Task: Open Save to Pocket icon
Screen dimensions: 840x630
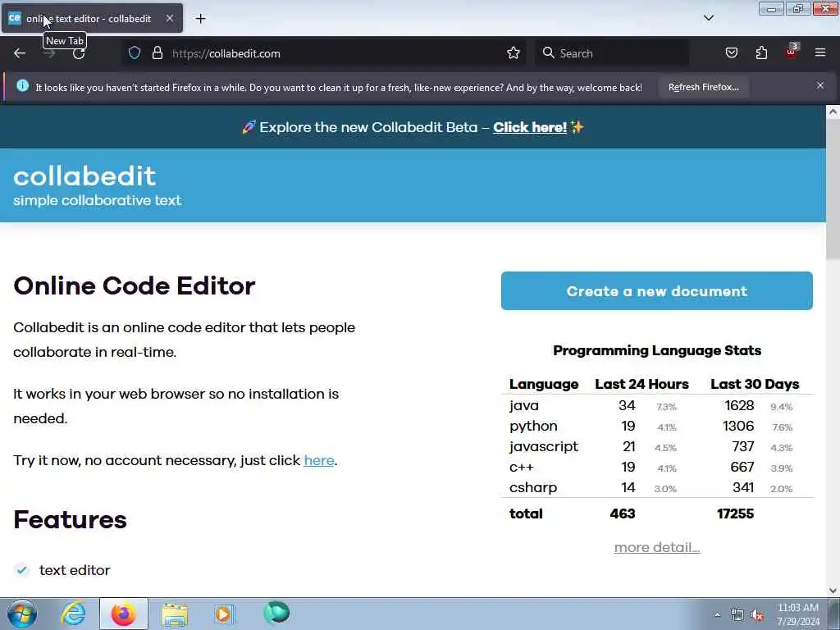Action: pos(731,53)
